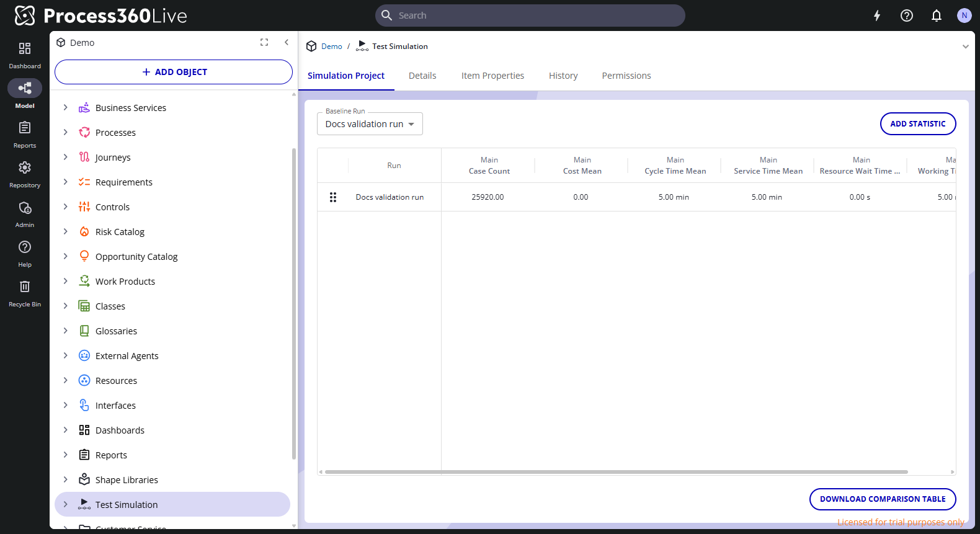This screenshot has height=534, width=980.
Task: Open the Permissions tab
Action: (x=626, y=76)
